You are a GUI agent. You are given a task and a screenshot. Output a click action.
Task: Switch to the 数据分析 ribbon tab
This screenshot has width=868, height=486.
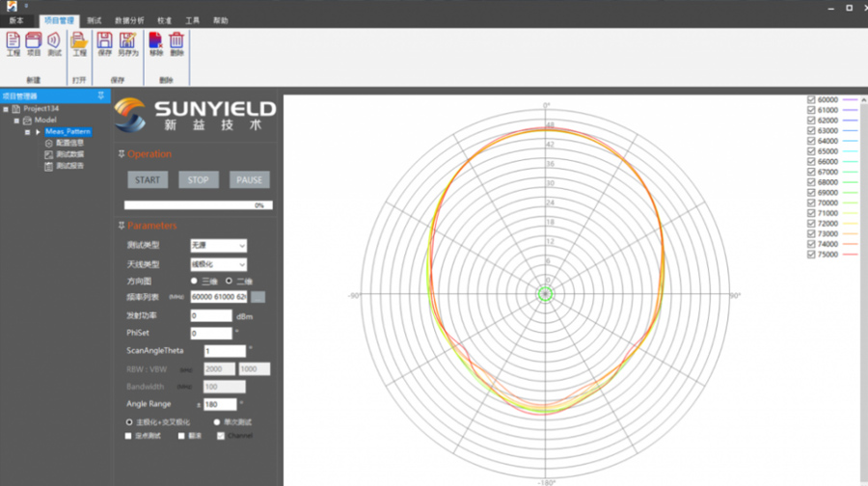tap(128, 19)
